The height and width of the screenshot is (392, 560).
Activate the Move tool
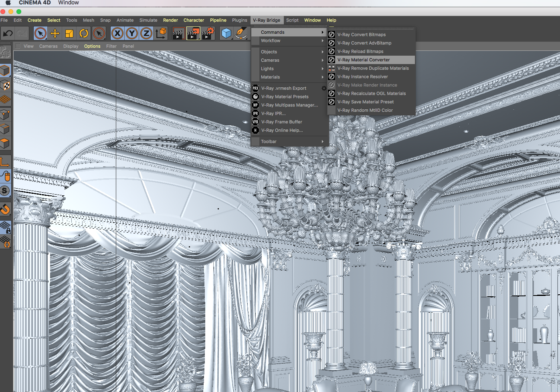pos(55,33)
